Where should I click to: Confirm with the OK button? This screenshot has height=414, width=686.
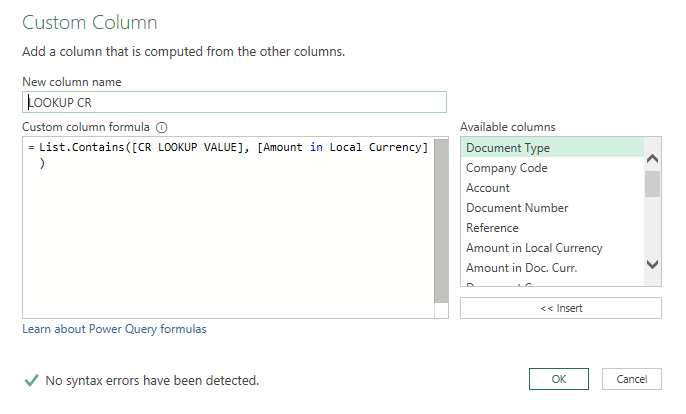tap(559, 379)
